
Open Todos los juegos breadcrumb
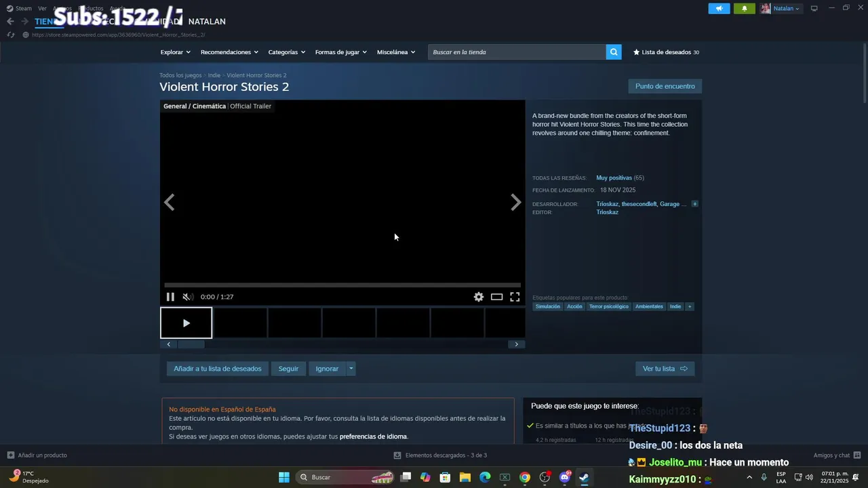click(180, 75)
